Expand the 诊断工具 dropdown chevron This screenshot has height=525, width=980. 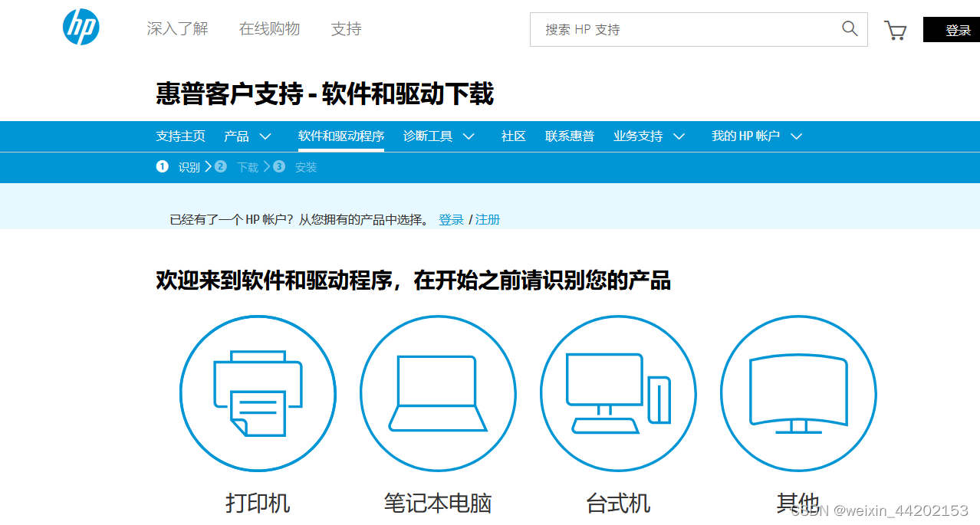469,136
